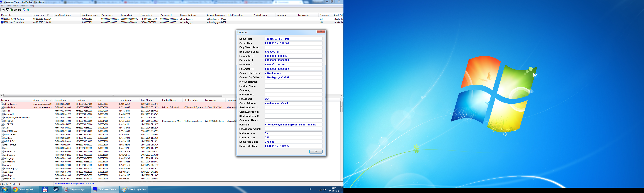The height and width of the screenshot is (193, 644).
Task: Click the Windows Start orb
Action: [x=5, y=189]
